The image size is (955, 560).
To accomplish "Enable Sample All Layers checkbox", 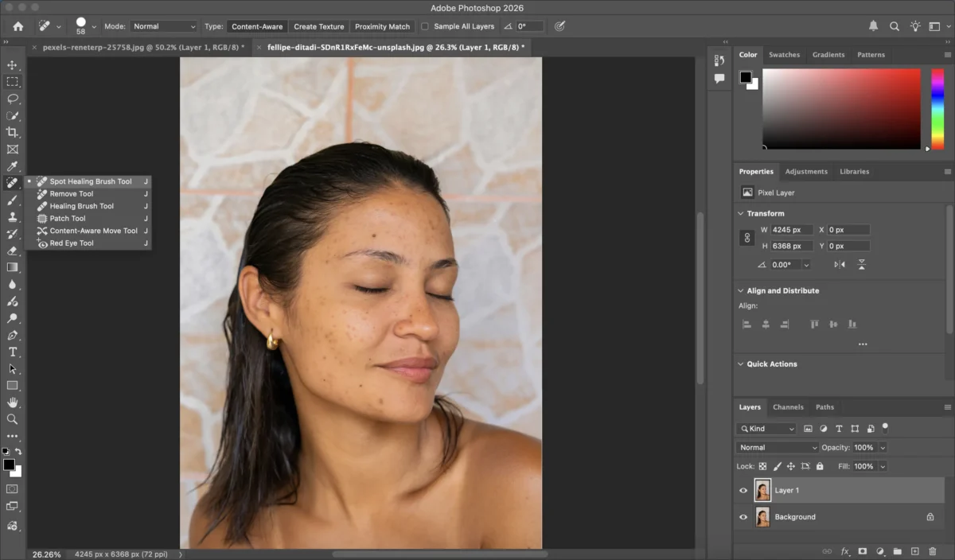I will coord(425,26).
